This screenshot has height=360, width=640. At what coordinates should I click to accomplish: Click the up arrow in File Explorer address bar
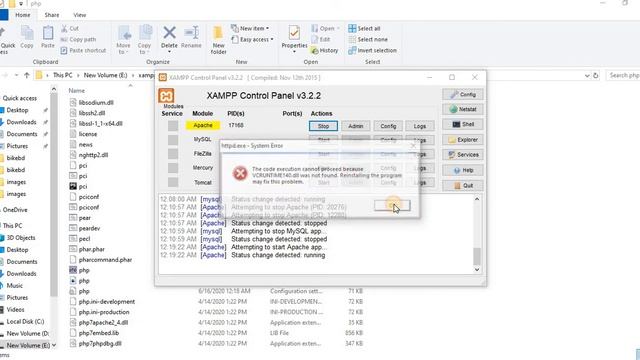[x=27, y=76]
